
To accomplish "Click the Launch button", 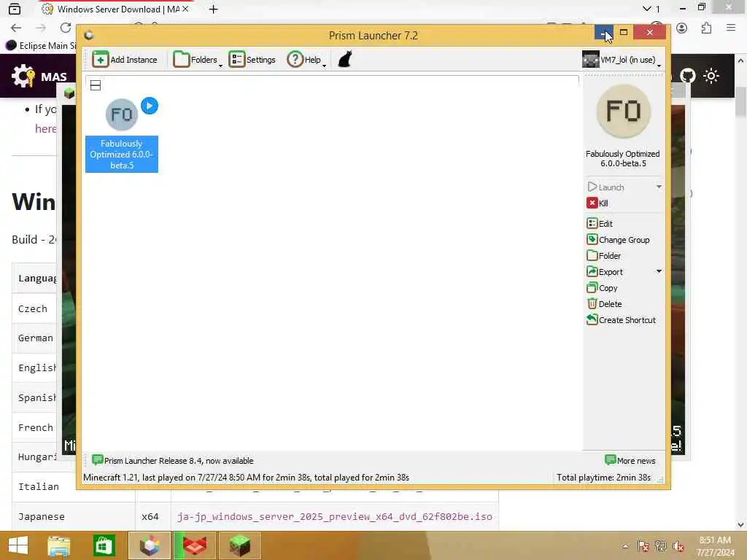I will [x=606, y=187].
